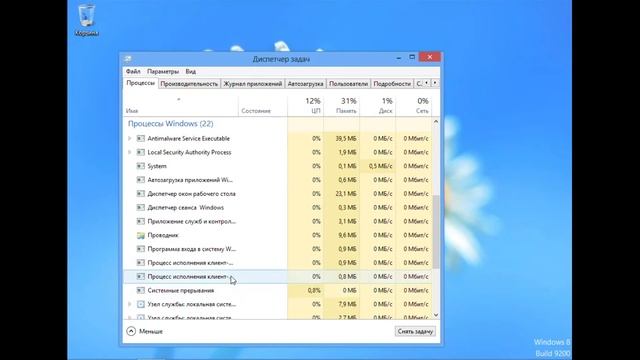640x360 pixels.
Task: Click the System process icon
Action: pyautogui.click(x=140, y=166)
